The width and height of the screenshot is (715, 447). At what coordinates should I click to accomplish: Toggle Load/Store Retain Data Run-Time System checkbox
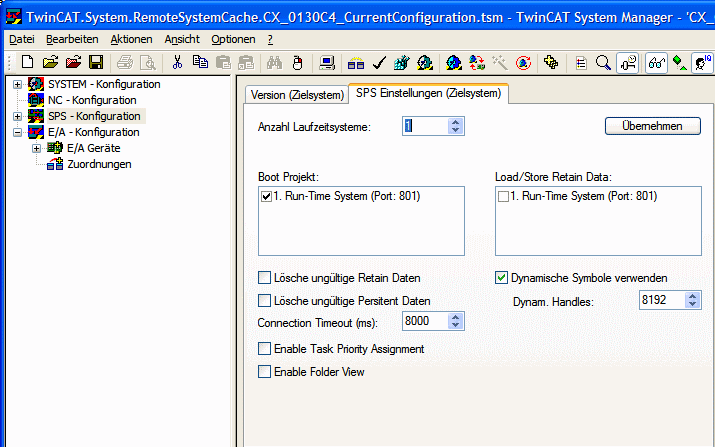point(503,197)
